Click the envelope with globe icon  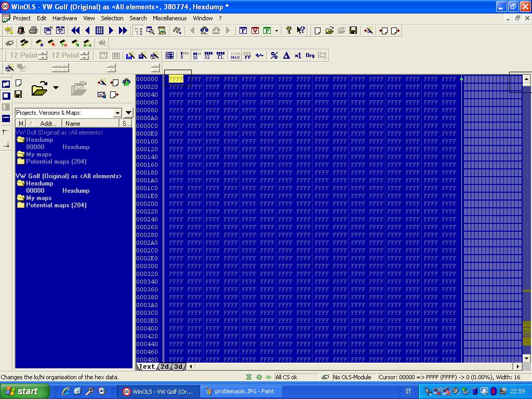pyautogui.click(x=101, y=95)
